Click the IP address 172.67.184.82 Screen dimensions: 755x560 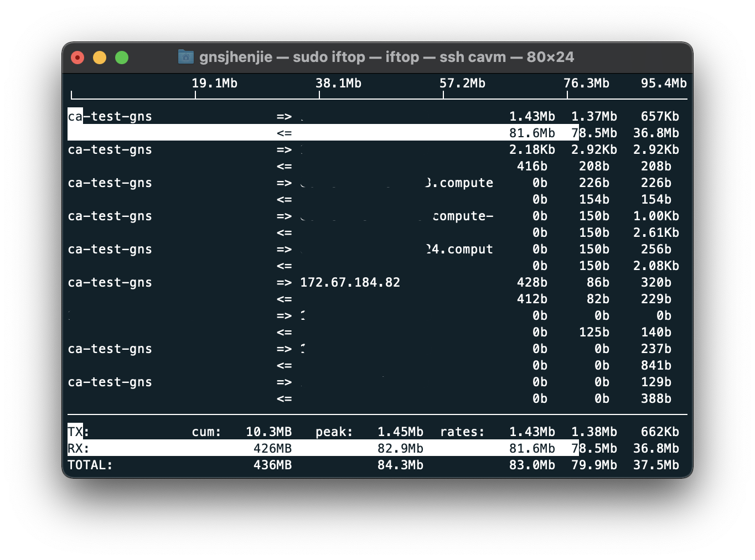[x=350, y=282]
